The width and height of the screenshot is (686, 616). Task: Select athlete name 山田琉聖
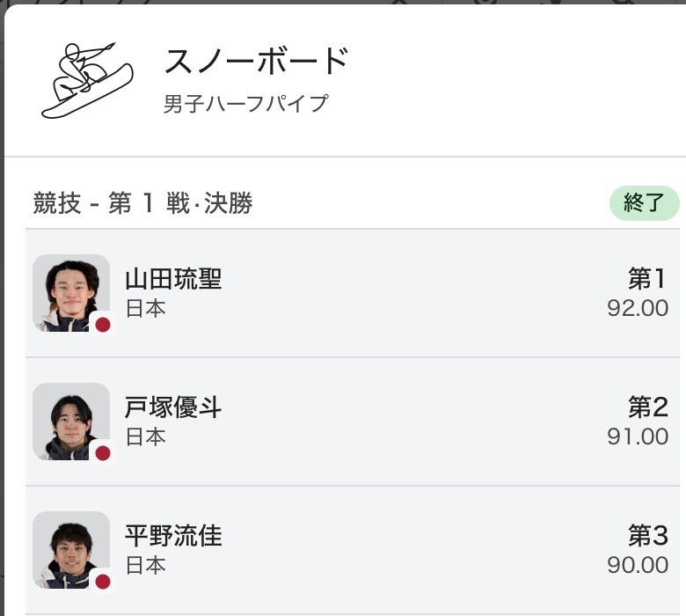(x=173, y=279)
